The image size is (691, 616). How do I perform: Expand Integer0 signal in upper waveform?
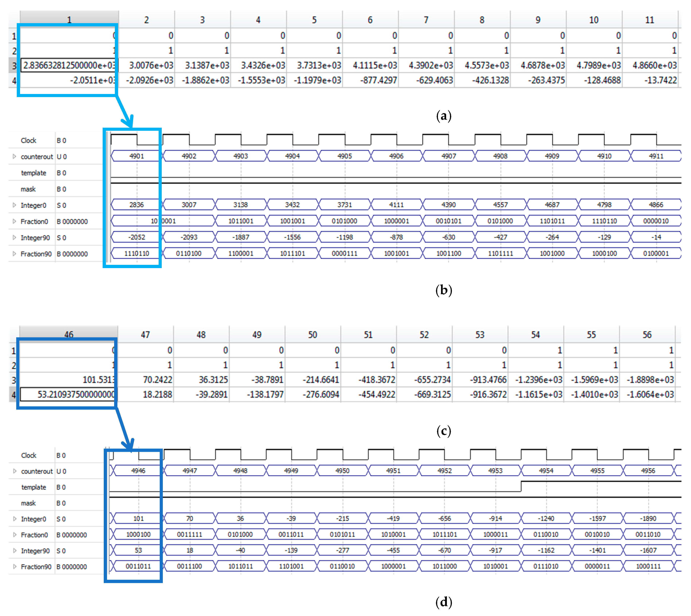pos(14,205)
